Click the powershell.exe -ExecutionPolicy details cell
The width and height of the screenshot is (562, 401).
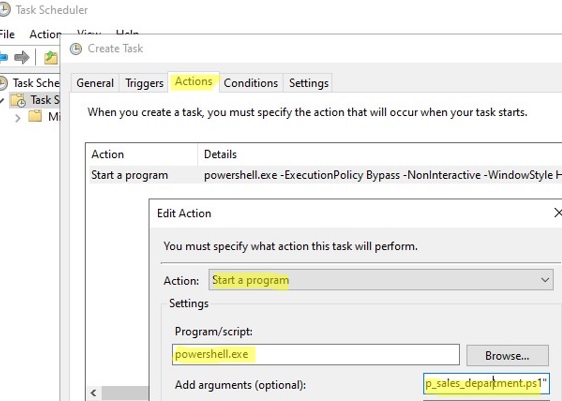(382, 175)
